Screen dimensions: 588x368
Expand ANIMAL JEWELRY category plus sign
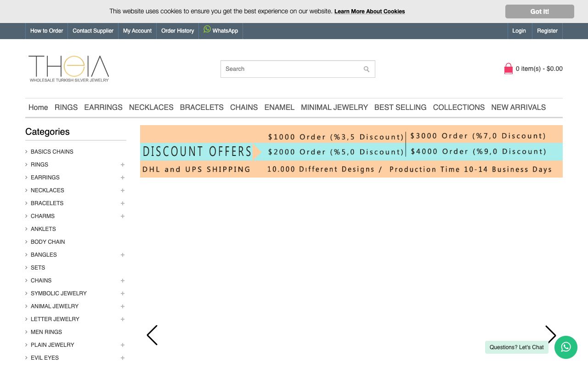click(123, 306)
